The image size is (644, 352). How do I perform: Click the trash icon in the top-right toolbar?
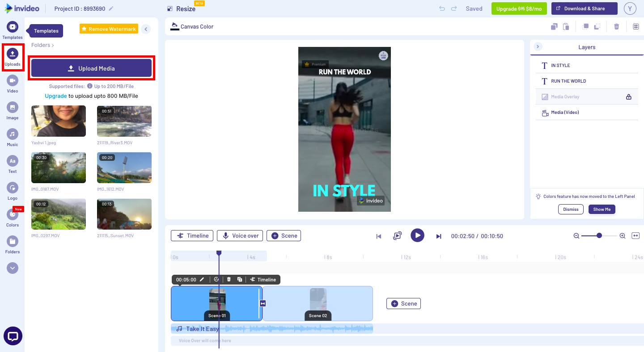coord(616,26)
